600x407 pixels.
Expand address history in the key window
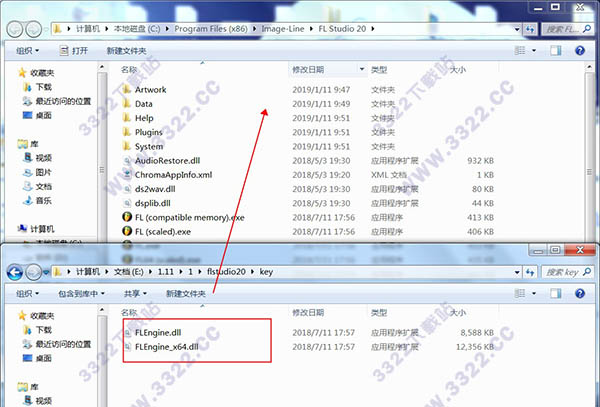click(517, 272)
